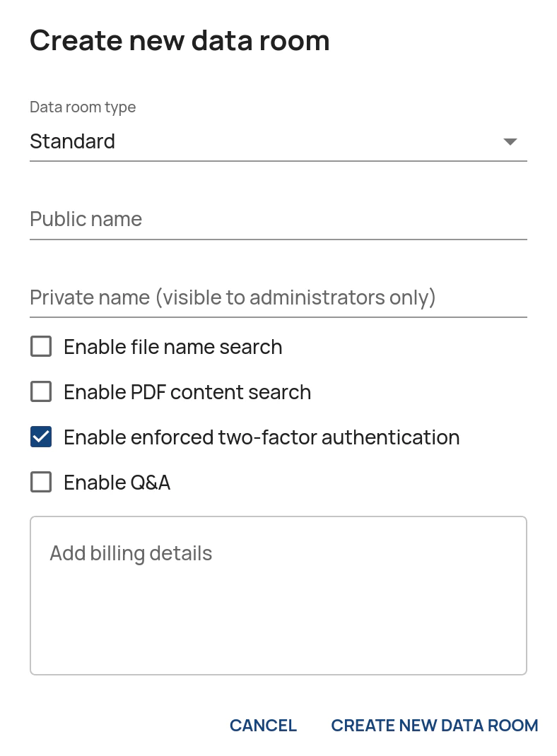Dismiss the dialog via CANCEL

[263, 725]
